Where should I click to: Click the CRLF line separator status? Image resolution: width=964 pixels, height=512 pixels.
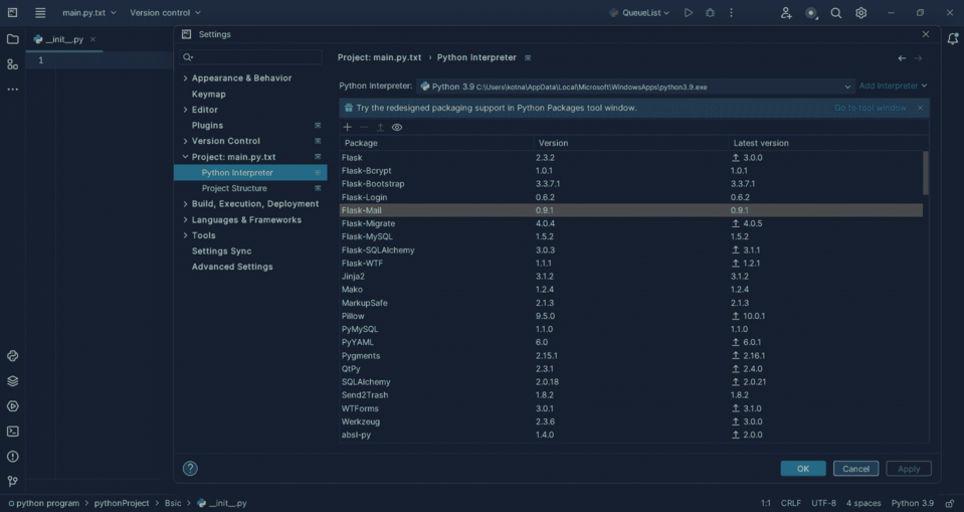pos(791,503)
